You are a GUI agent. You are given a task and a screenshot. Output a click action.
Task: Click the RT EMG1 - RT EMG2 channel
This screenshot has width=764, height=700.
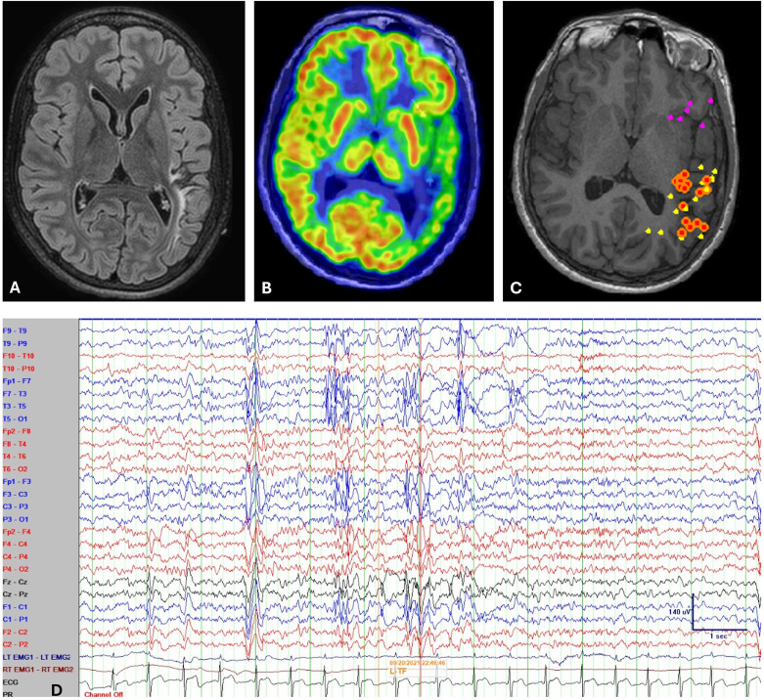click(38, 671)
